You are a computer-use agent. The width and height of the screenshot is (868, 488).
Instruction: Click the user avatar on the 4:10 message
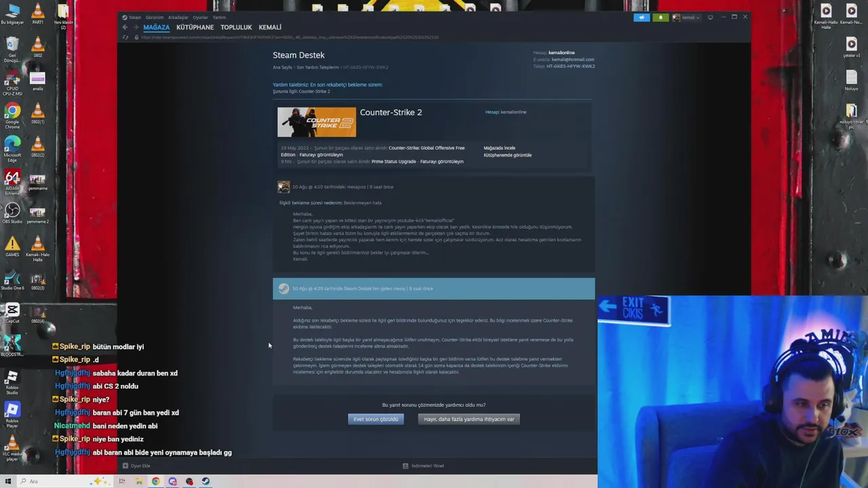[x=283, y=187]
